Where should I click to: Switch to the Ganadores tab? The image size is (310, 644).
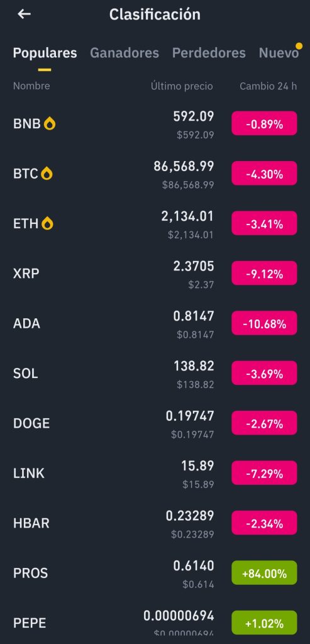point(125,53)
